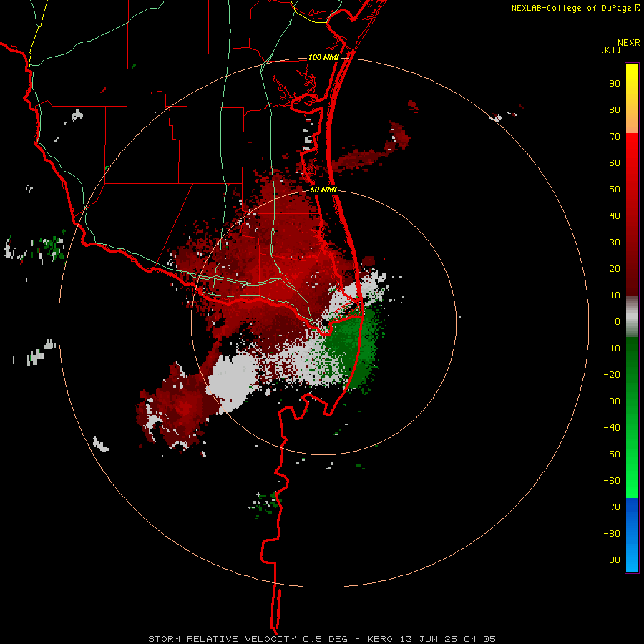Screen dimensions: 644x644
Task: Click the 50 value on velocity scale
Action: [615, 190]
